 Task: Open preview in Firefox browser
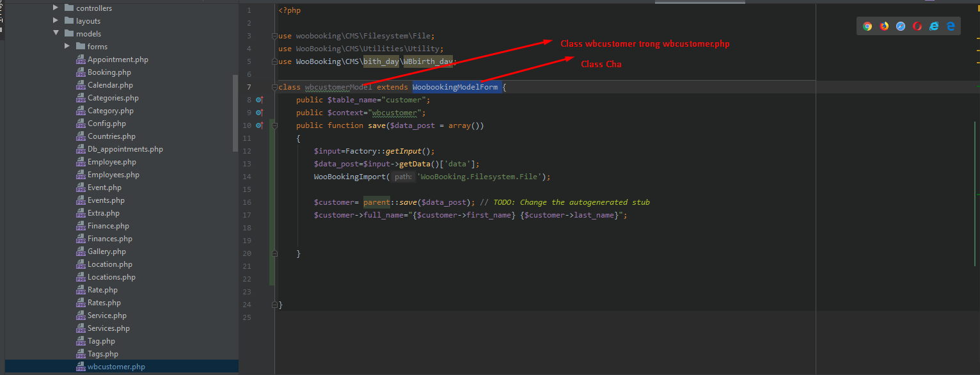tap(884, 26)
